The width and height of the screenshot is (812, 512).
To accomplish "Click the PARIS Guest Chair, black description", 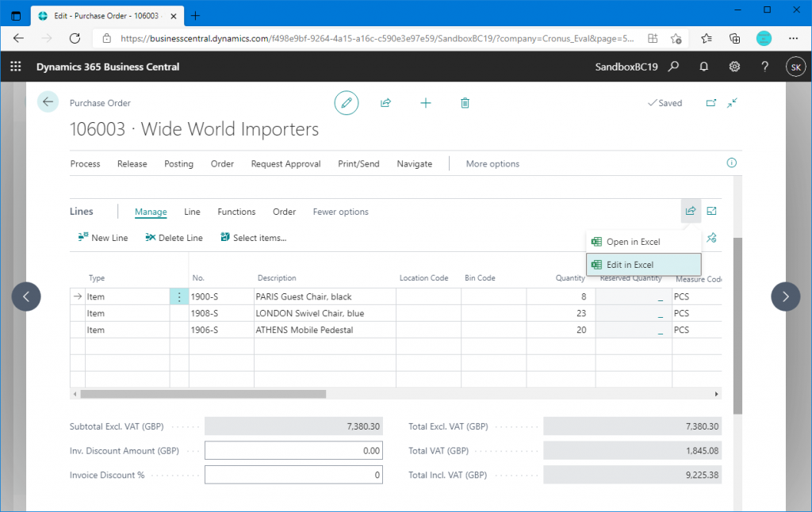I will coord(324,296).
